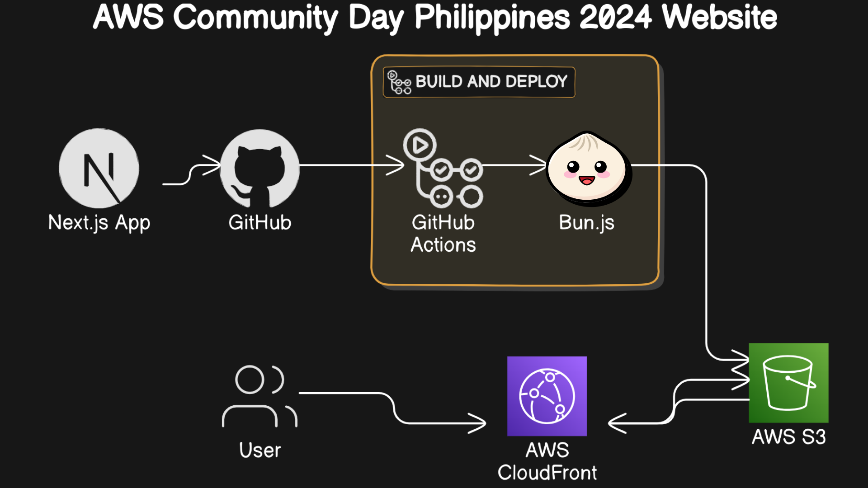Select the large GitHub Actions workflow icon
The height and width of the screenshot is (488, 868).
coord(443,168)
